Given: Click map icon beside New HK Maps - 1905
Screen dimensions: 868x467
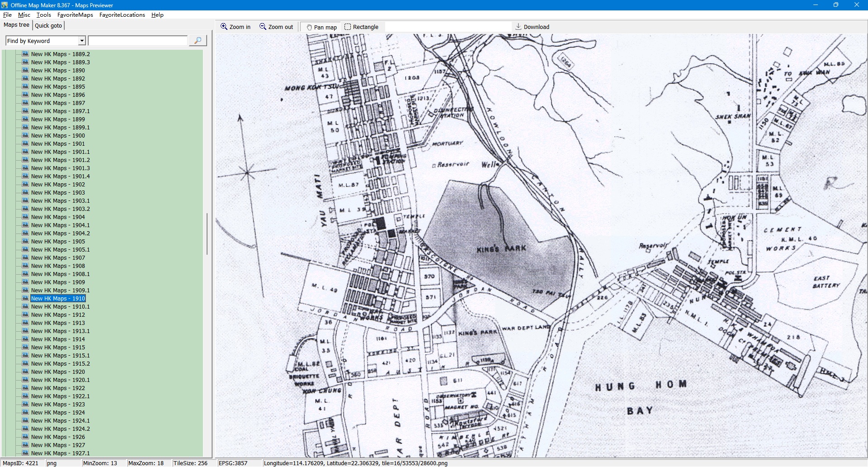Looking at the screenshot, I should pos(25,241).
